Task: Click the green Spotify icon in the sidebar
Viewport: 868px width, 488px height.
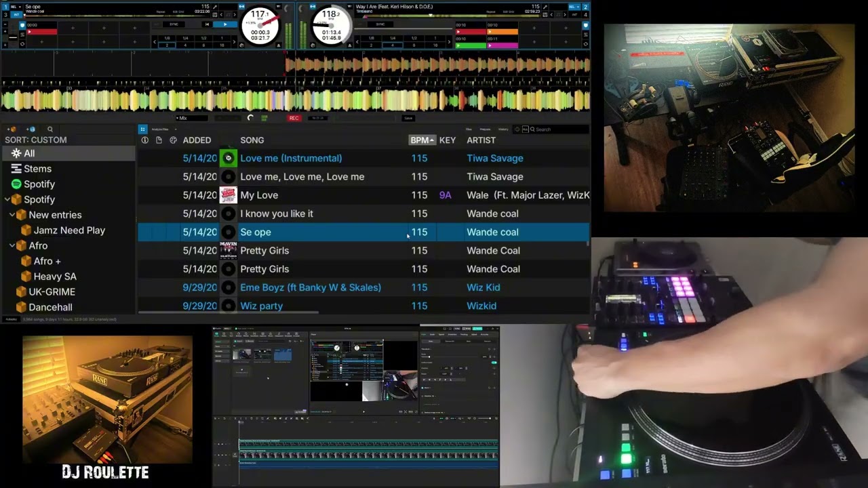Action: (x=16, y=184)
